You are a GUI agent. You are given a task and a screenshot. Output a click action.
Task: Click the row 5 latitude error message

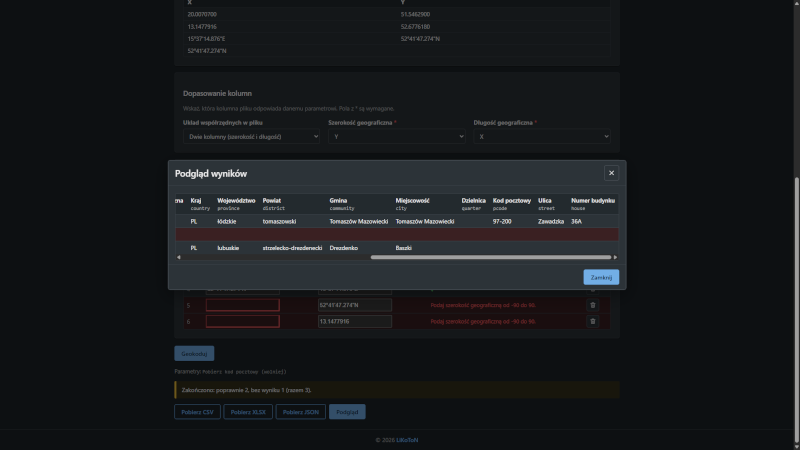483,305
